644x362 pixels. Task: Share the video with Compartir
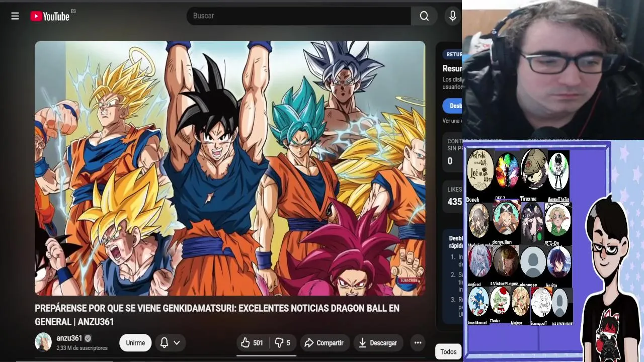point(325,343)
